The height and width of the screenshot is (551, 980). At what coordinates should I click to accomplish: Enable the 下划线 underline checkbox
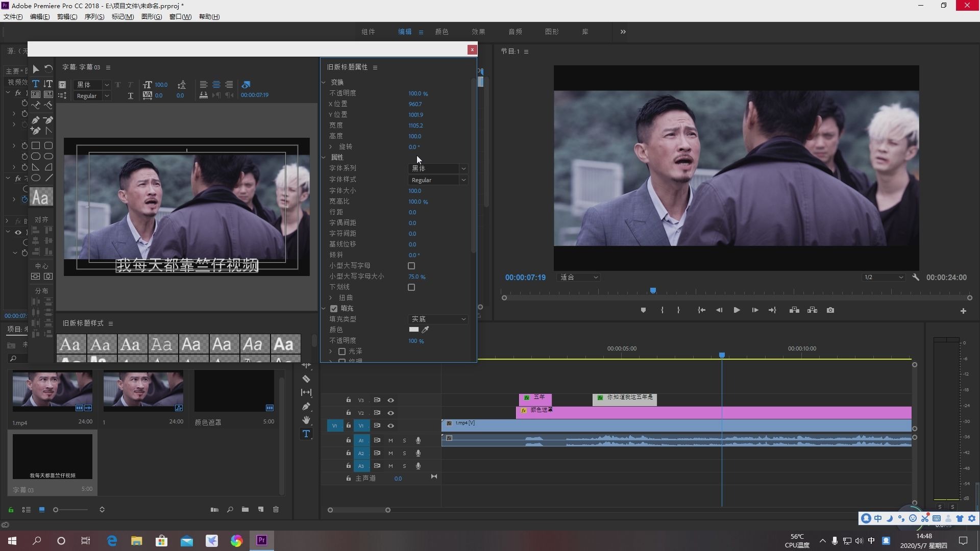click(x=411, y=287)
